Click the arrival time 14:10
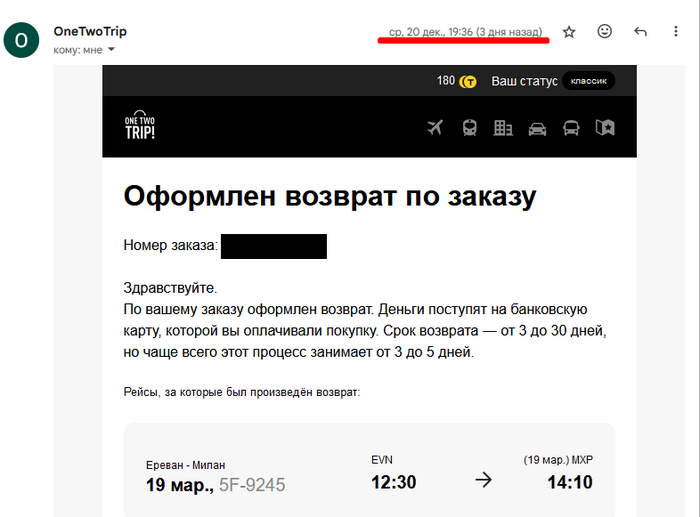 570,482
